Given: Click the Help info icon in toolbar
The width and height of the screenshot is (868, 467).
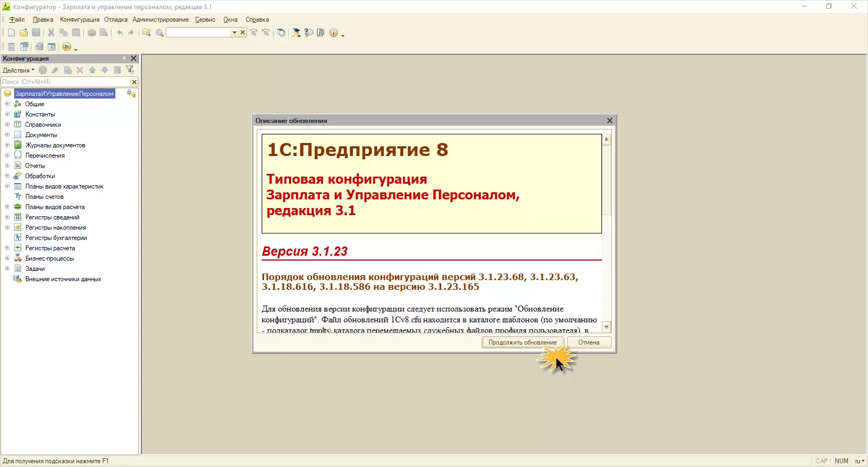Looking at the screenshot, I should point(333,33).
